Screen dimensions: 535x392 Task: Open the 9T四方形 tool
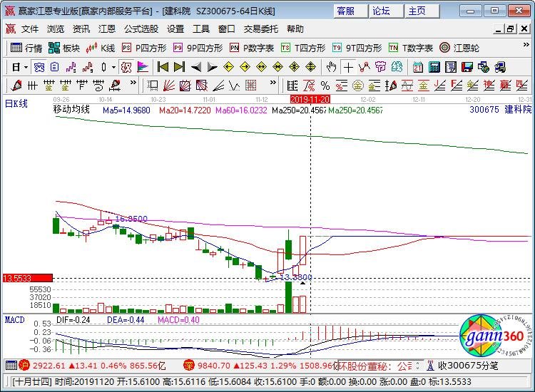click(357, 48)
